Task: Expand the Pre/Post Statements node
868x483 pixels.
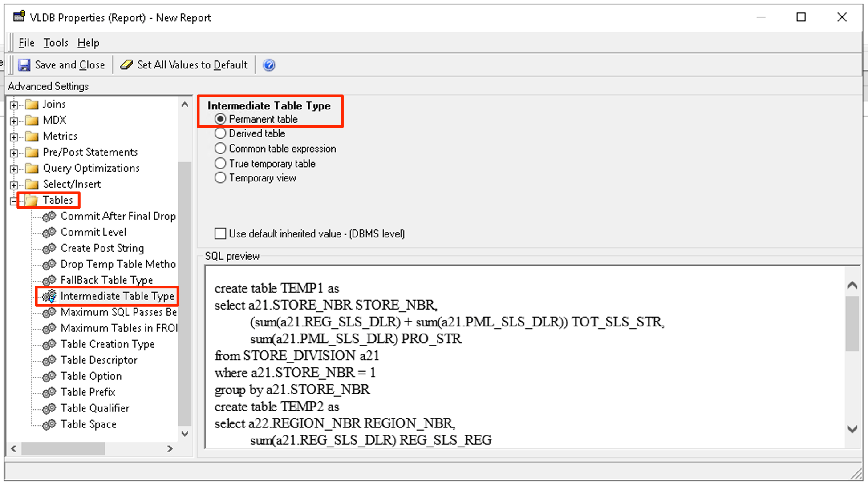Action: [14, 153]
